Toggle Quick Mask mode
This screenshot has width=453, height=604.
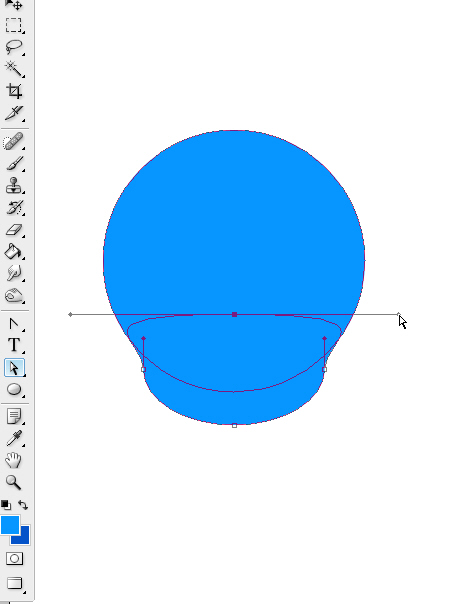14,559
